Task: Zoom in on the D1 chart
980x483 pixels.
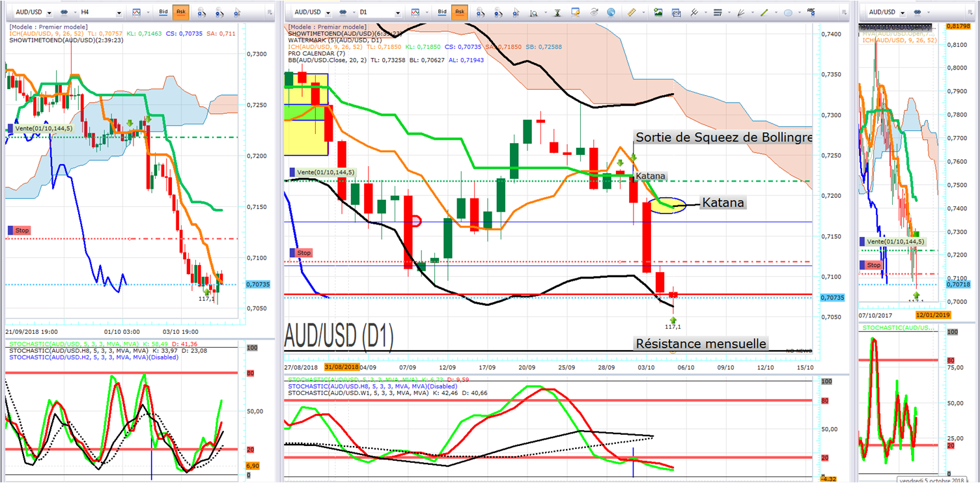Action: (481, 12)
